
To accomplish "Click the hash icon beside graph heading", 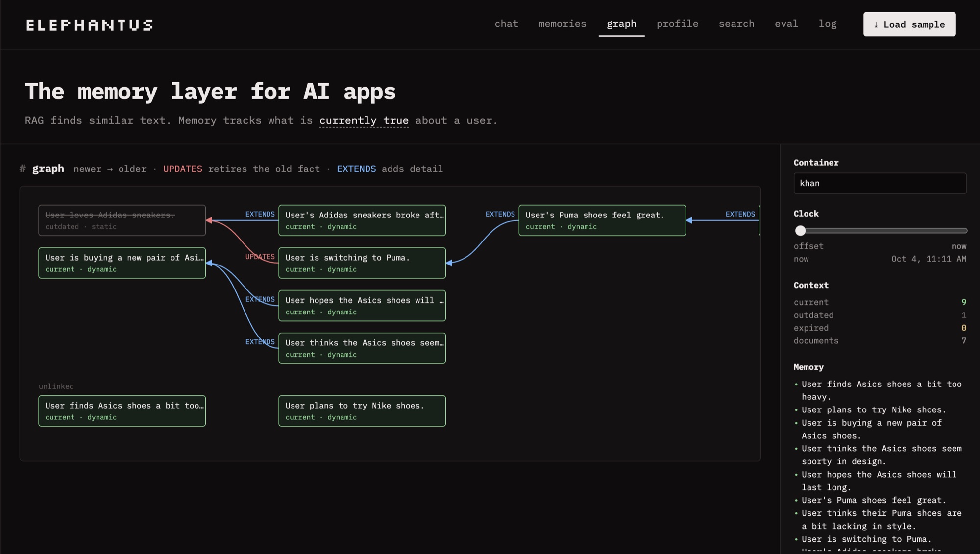I will (x=23, y=169).
